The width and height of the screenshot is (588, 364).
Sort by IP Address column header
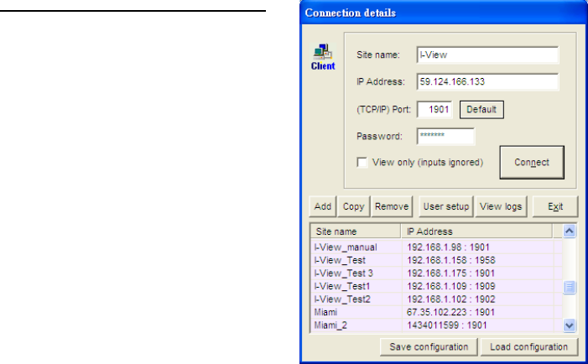(476, 231)
